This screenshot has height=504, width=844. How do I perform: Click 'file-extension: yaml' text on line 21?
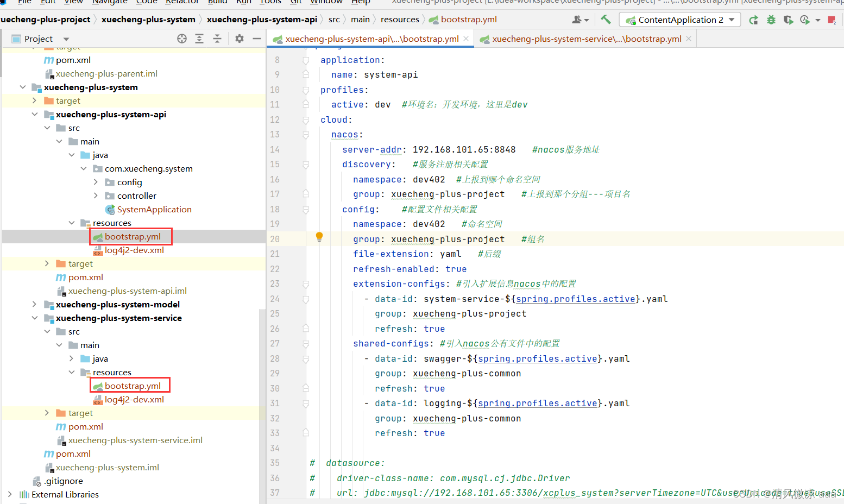coord(407,254)
